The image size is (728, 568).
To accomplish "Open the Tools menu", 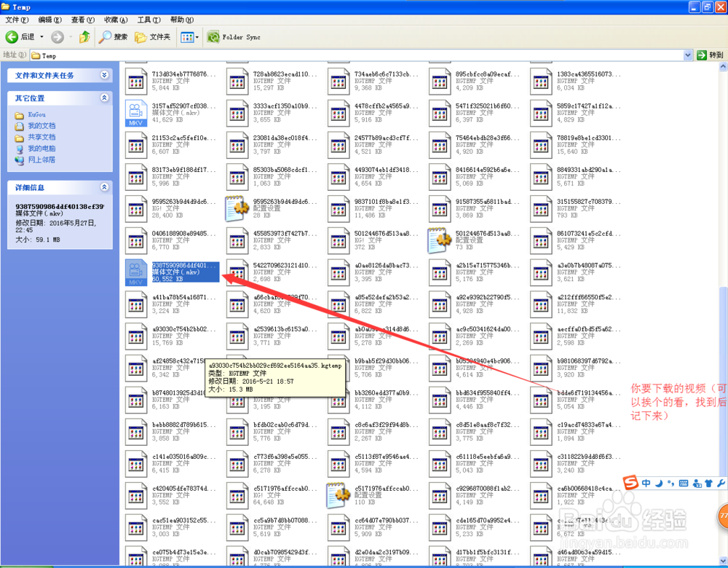I will (149, 20).
